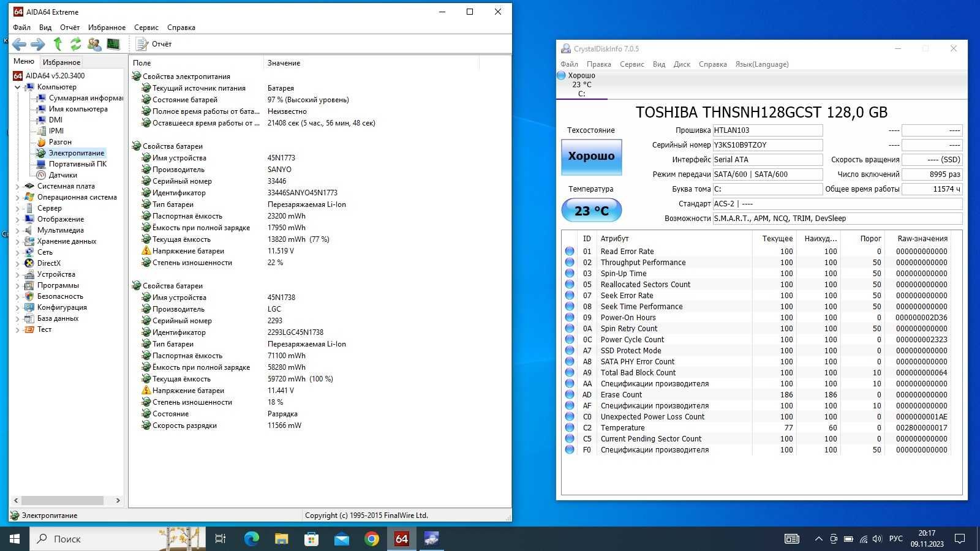Click the Поле column header
The width and height of the screenshot is (980, 551).
[x=196, y=63]
